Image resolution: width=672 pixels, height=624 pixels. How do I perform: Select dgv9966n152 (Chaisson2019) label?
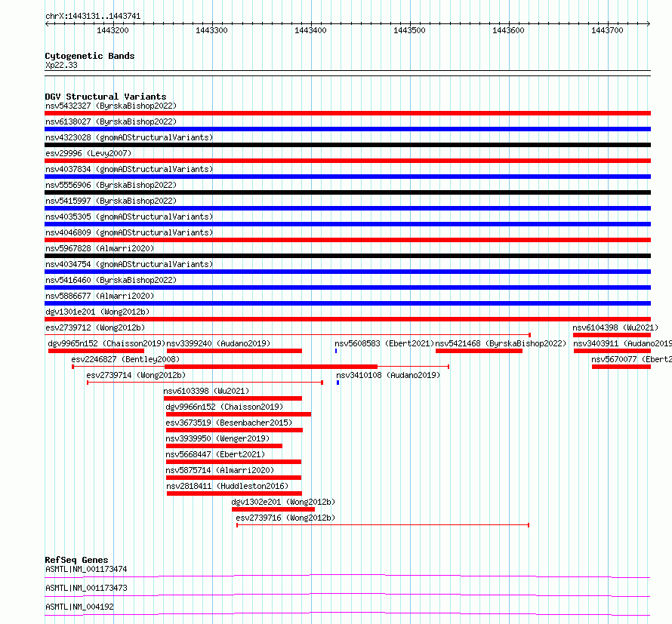coord(224,407)
